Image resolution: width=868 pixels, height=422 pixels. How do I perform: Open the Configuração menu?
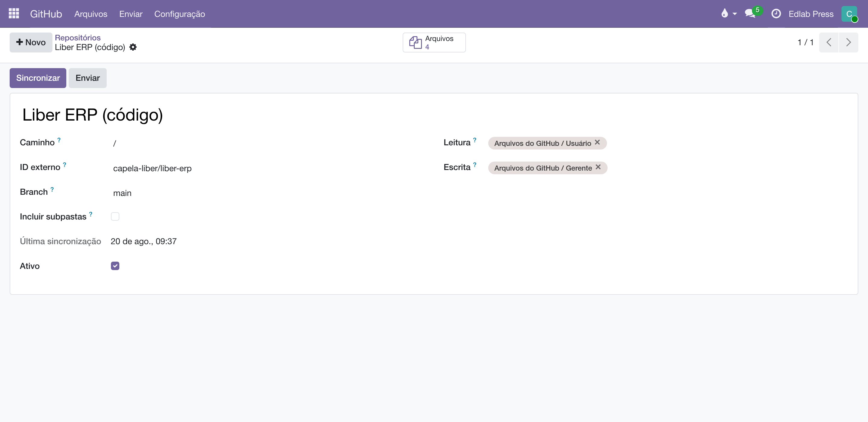click(x=180, y=14)
